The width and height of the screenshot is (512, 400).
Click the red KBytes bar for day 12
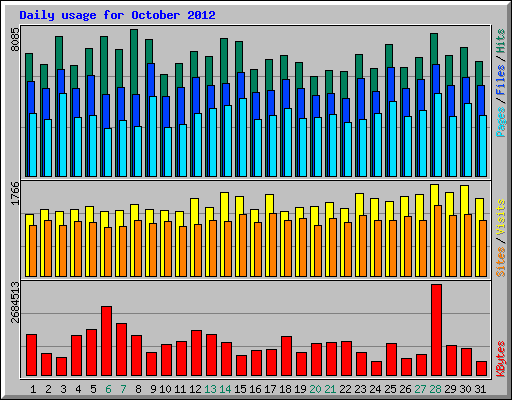196,353
